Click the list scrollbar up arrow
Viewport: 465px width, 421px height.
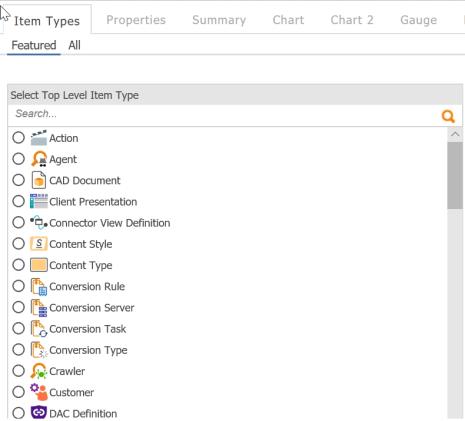[455, 134]
